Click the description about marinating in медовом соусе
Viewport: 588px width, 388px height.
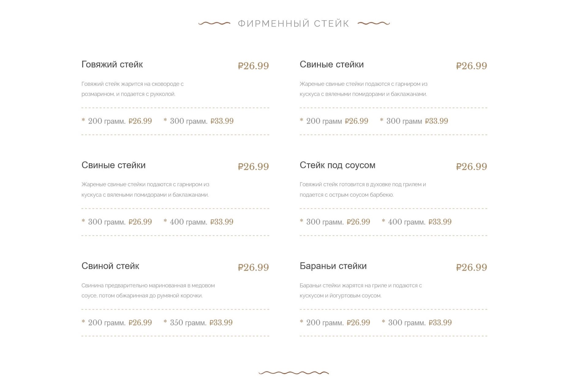[x=148, y=290]
